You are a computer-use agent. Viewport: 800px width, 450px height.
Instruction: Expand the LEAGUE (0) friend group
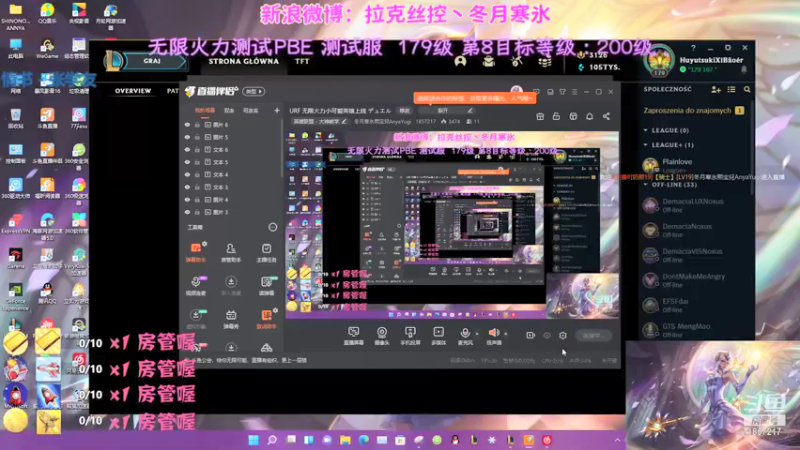[x=646, y=130]
